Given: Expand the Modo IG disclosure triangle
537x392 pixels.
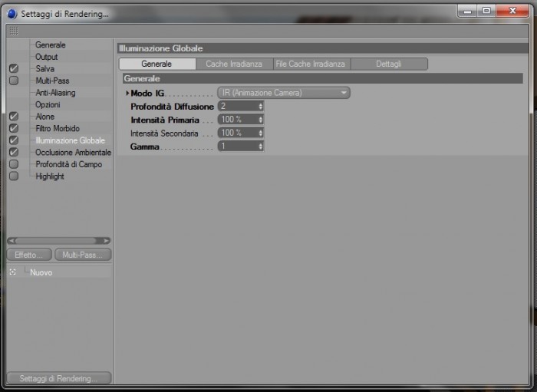Looking at the screenshot, I should (x=127, y=93).
